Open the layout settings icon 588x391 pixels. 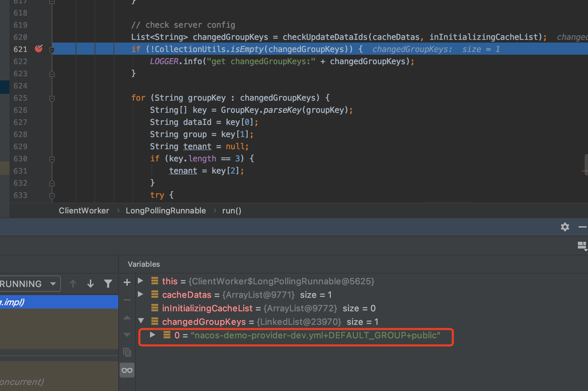click(x=582, y=245)
